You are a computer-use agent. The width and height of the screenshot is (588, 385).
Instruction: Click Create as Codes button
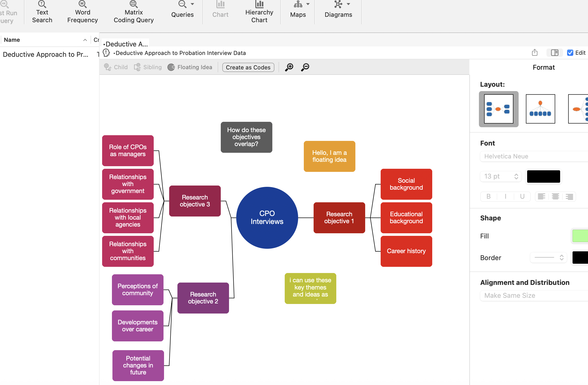tap(248, 67)
